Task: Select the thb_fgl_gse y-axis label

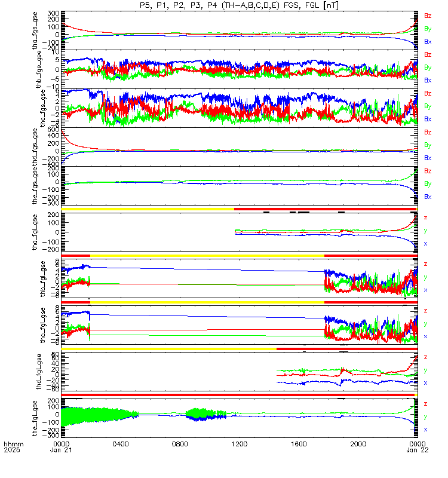Action: [x=42, y=278]
